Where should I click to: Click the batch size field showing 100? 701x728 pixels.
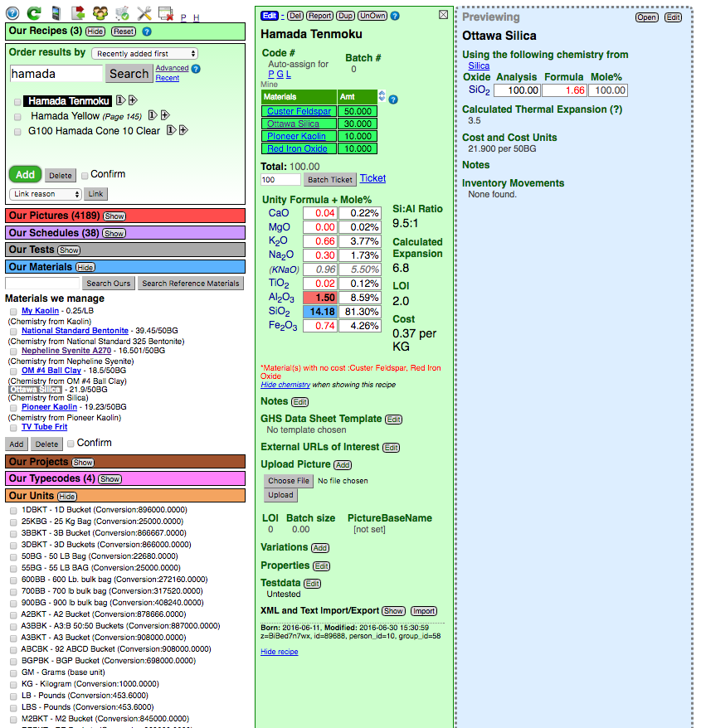point(280,180)
